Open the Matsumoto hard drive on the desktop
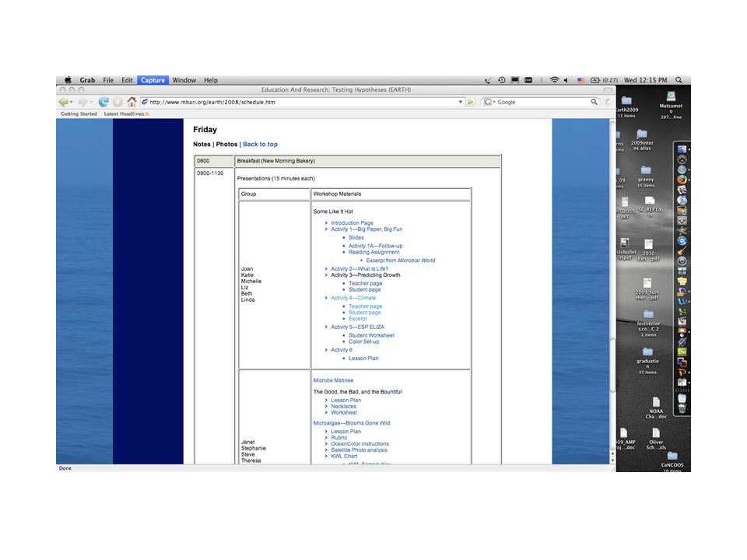 tap(671, 105)
